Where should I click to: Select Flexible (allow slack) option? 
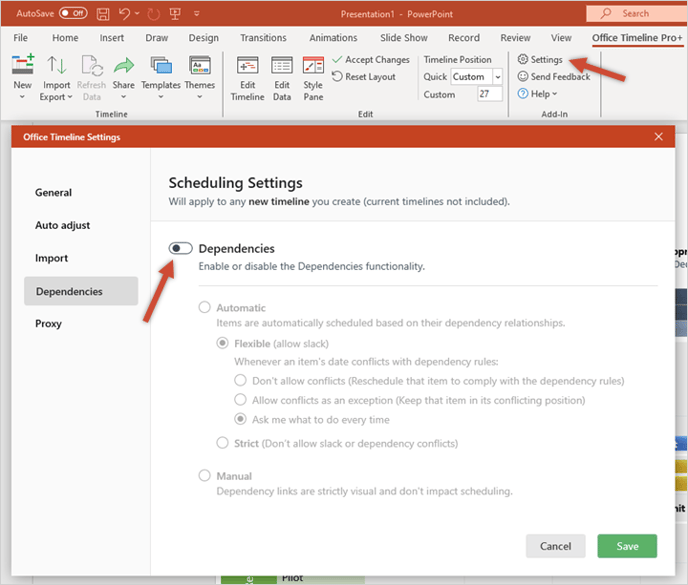[222, 343]
